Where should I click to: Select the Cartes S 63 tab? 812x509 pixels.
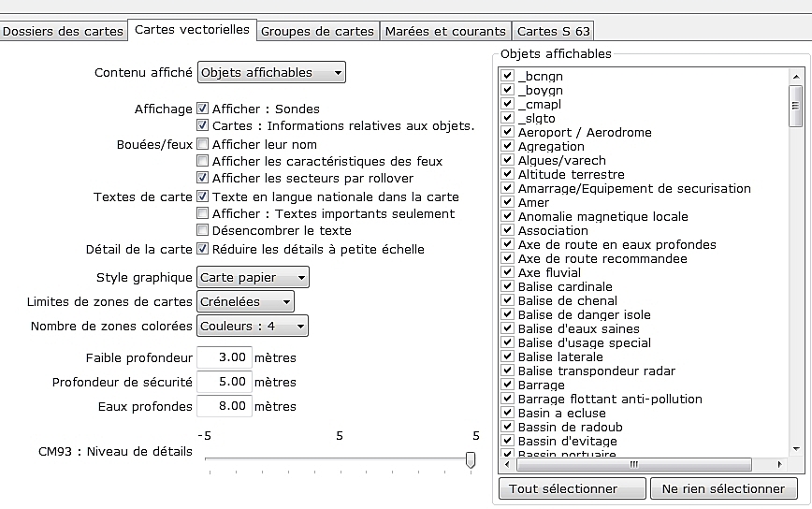(553, 31)
